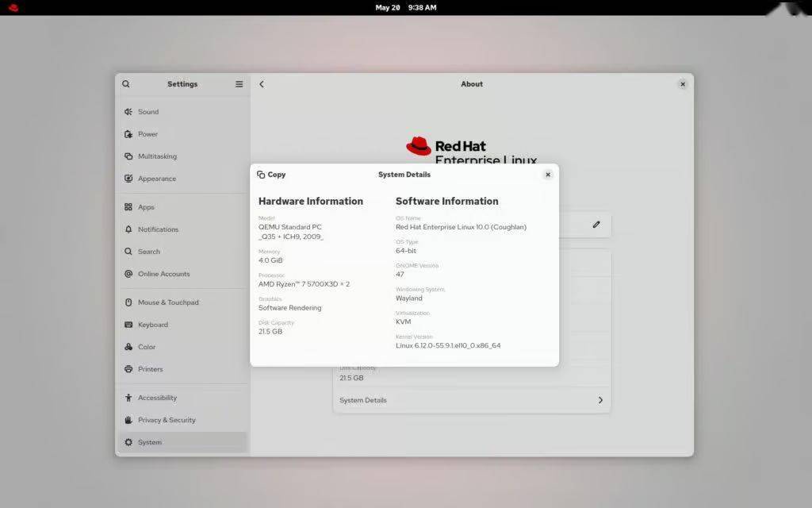Open the Settings hamburger menu
Viewport: 812px width, 508px height.
pyautogui.click(x=239, y=84)
